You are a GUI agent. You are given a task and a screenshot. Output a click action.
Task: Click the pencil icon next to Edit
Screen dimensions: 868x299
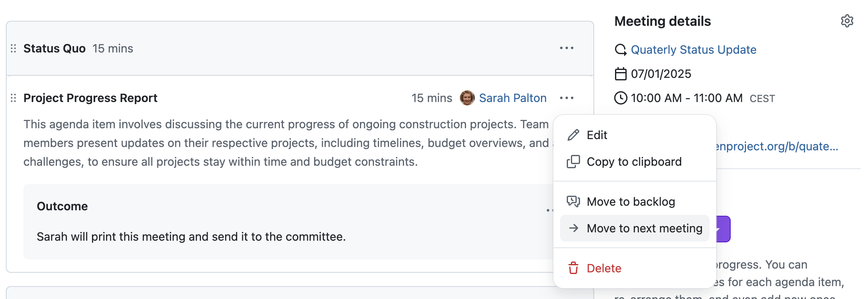[x=574, y=135]
